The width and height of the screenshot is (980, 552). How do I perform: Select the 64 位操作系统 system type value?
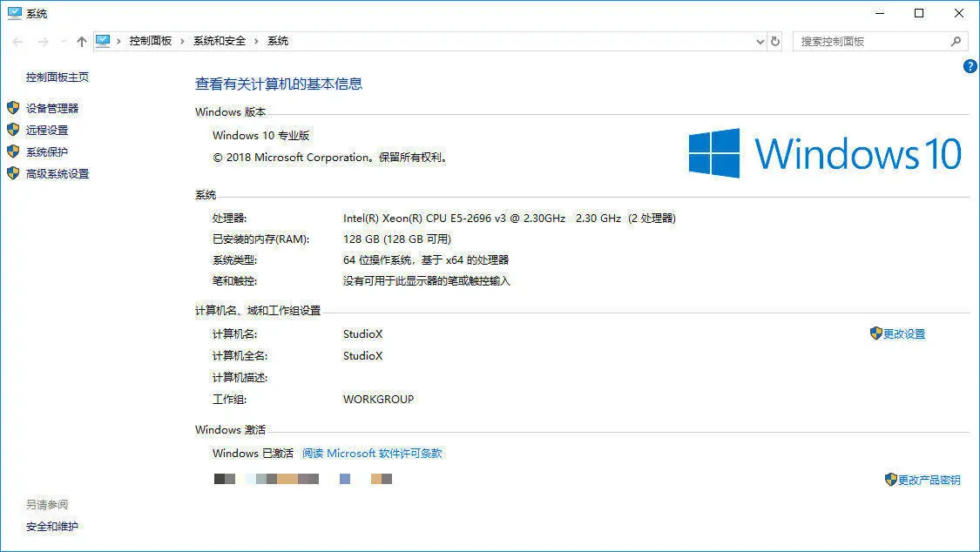[x=426, y=259]
